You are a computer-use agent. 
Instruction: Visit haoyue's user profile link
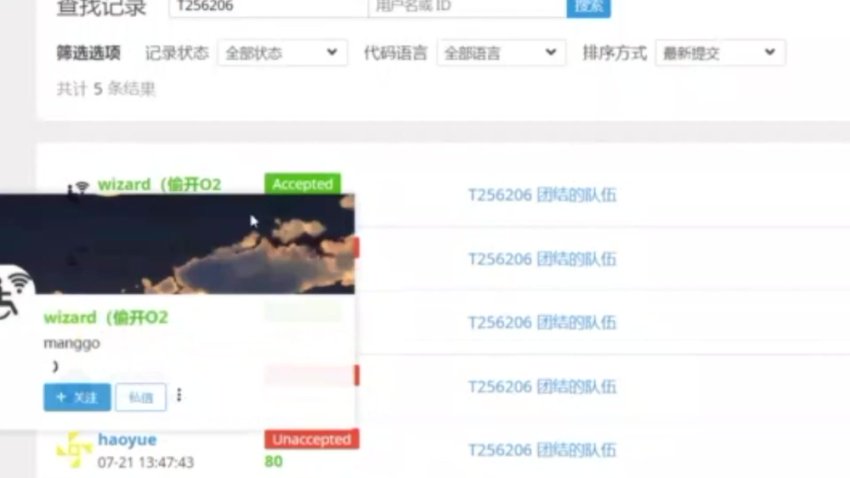(x=127, y=440)
